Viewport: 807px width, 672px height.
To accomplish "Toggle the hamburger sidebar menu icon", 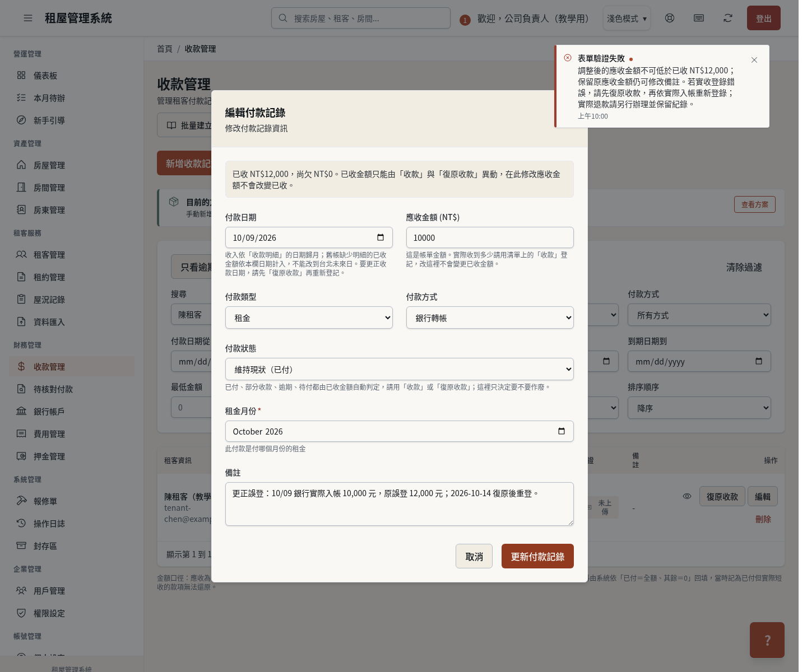I will coord(28,18).
